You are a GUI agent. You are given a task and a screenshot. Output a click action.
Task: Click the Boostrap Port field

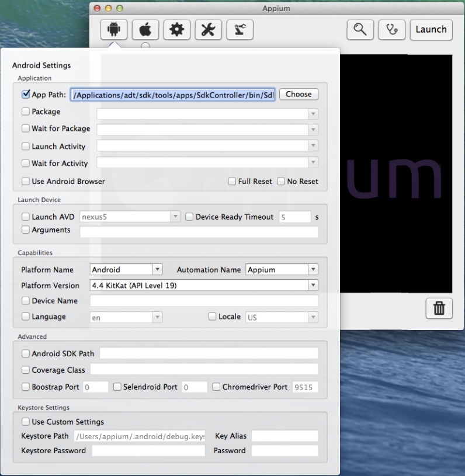(96, 387)
